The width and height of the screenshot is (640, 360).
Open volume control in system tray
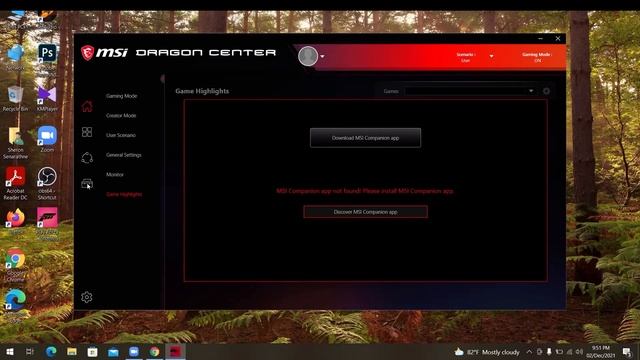coord(579,352)
